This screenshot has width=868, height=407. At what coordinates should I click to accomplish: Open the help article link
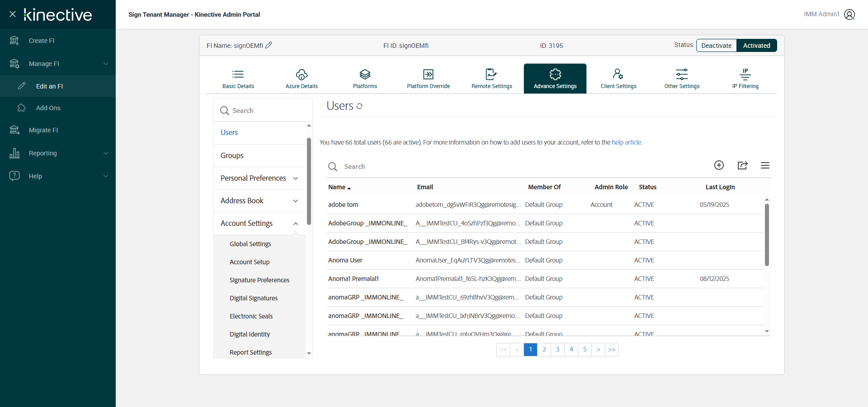tap(626, 142)
